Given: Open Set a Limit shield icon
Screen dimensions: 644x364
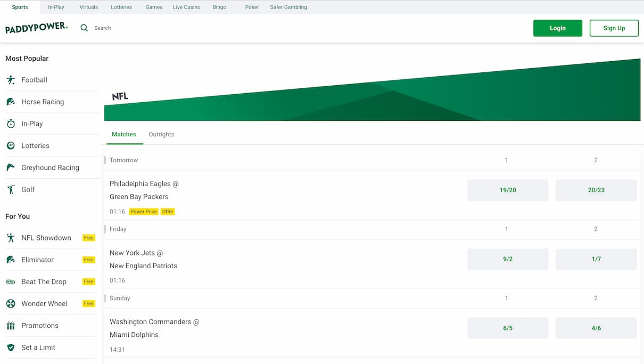Looking at the screenshot, I should pos(11,347).
